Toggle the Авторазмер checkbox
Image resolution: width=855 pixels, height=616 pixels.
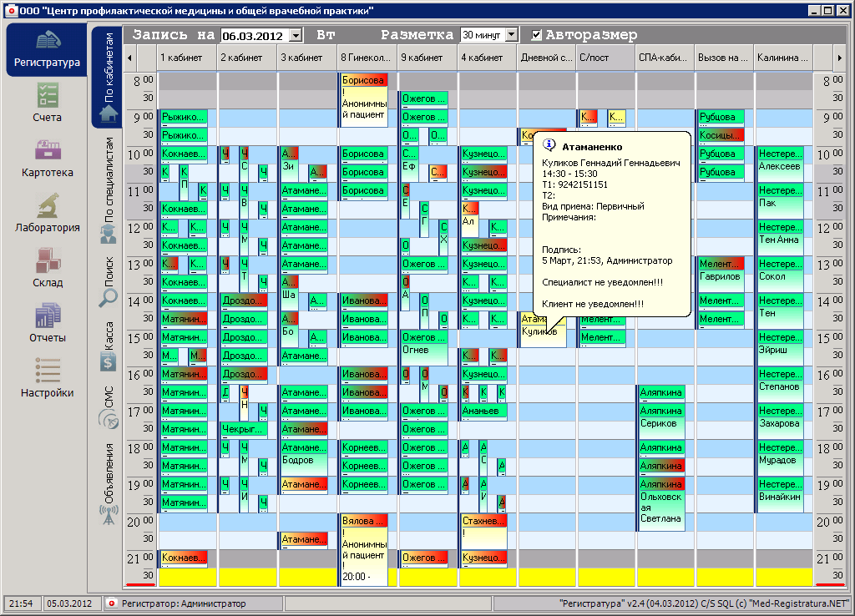pos(537,35)
